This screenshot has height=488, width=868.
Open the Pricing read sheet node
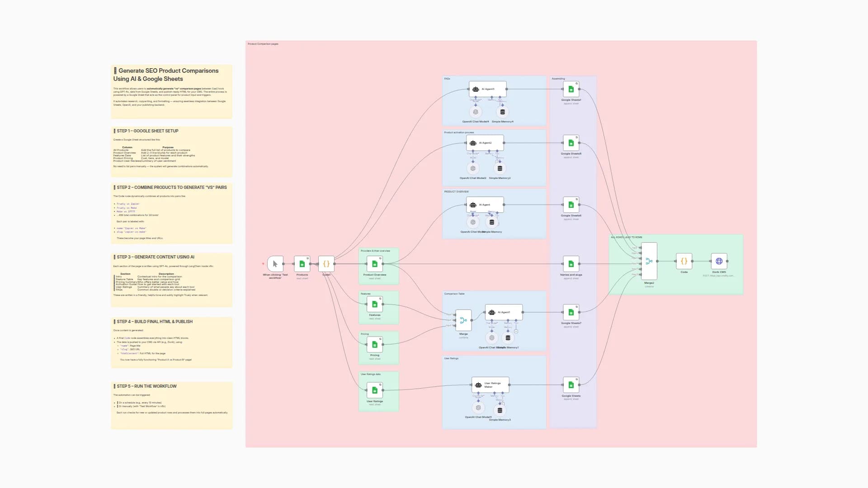pyautogui.click(x=374, y=343)
